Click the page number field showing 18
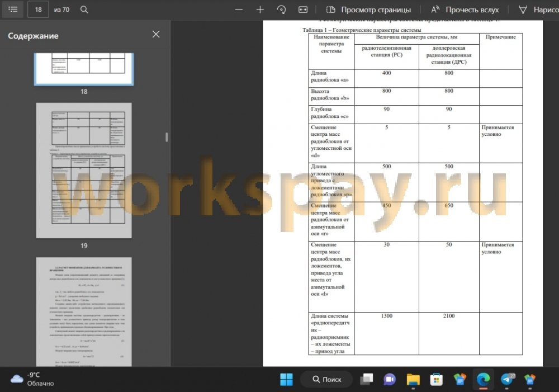Image resolution: width=559 pixels, height=392 pixels. pos(38,10)
